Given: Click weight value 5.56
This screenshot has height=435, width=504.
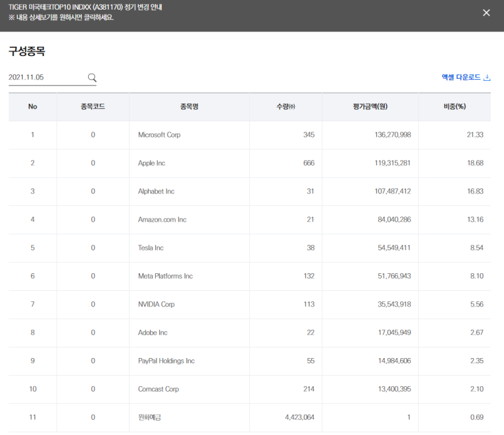Looking at the screenshot, I should pos(477,305).
